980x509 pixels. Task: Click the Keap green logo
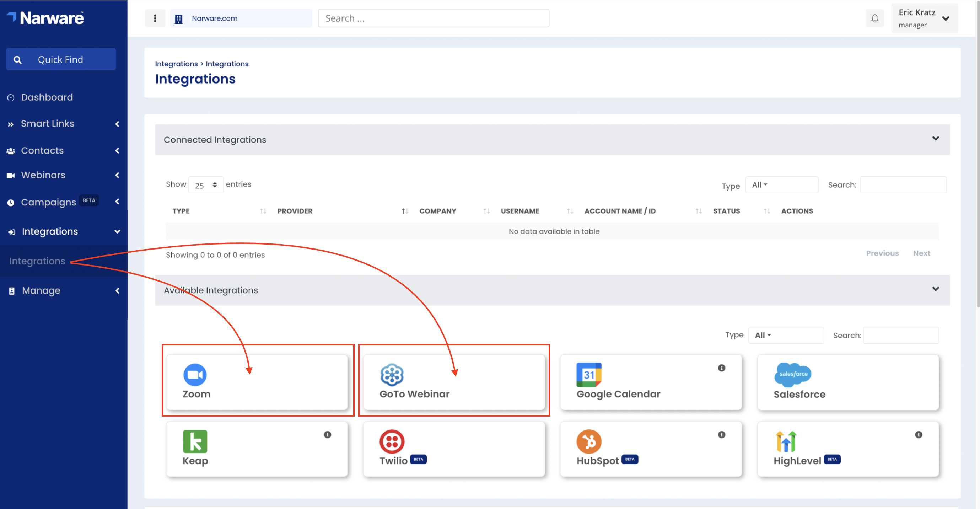pyautogui.click(x=195, y=441)
